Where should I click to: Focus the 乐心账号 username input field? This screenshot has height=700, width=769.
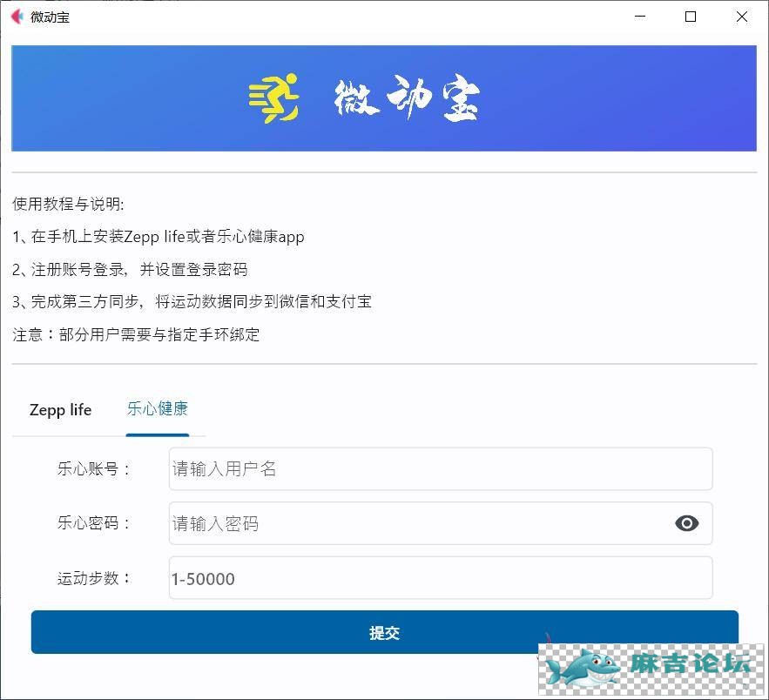(x=441, y=469)
